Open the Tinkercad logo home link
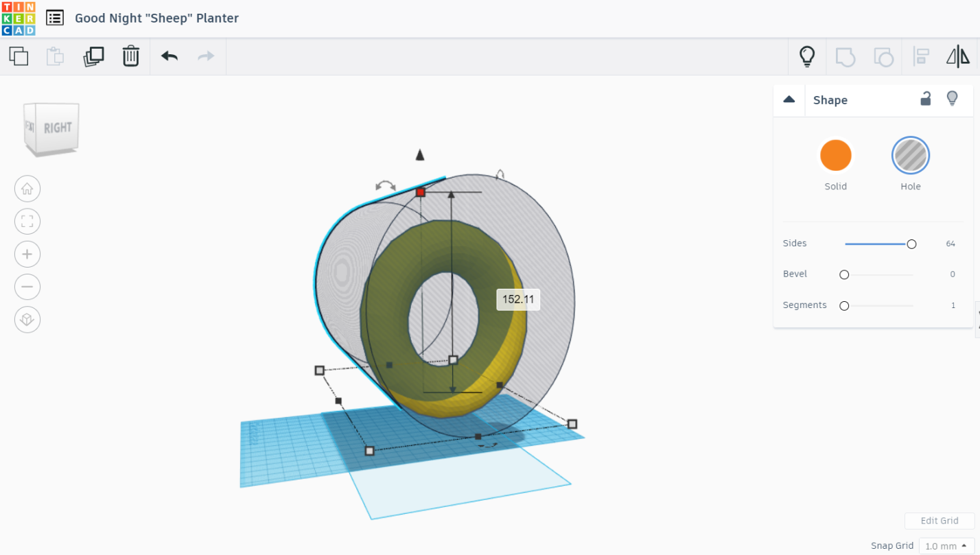 click(19, 19)
